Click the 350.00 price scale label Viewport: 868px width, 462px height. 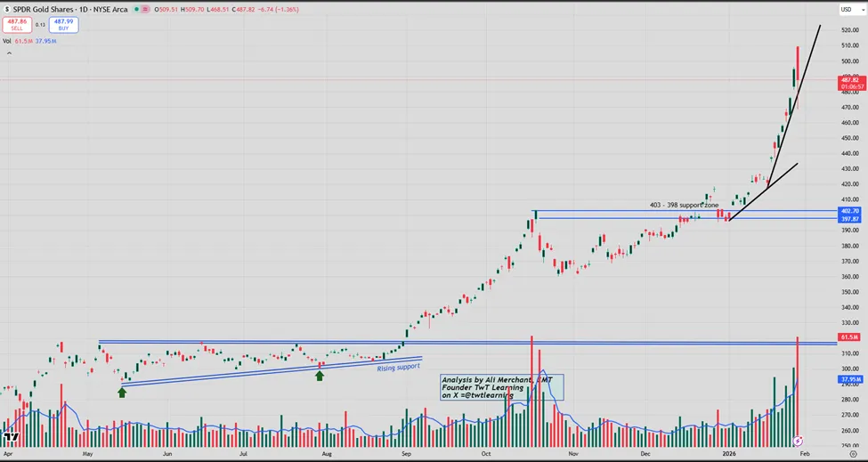[x=849, y=292]
